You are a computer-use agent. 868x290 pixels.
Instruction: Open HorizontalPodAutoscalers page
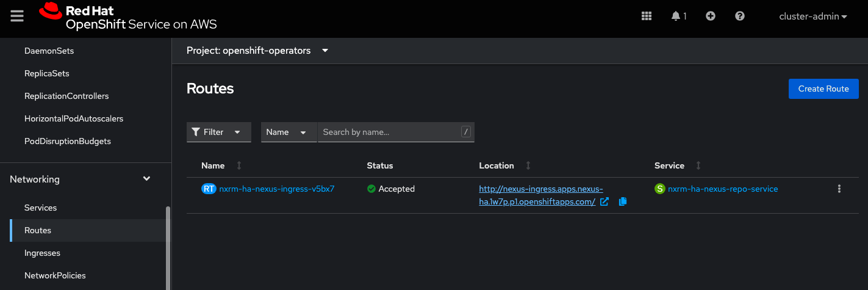74,118
